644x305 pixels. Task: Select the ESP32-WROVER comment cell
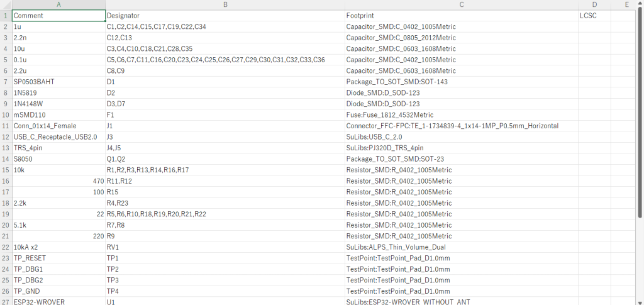(x=58, y=302)
